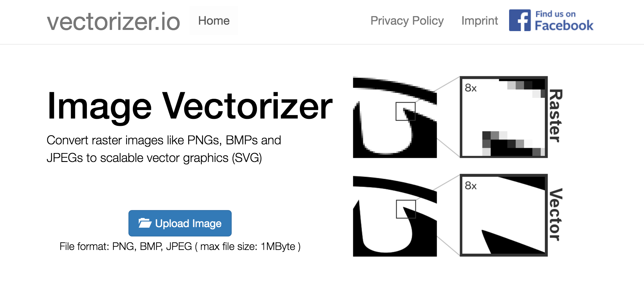Select the Home menu item
Image resolution: width=644 pixels, height=284 pixels.
[x=214, y=21]
